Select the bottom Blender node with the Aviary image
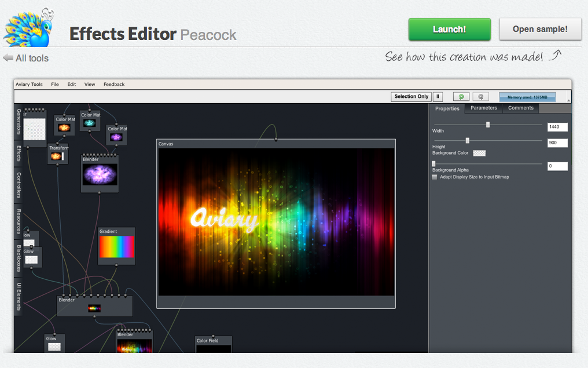Image resolution: width=588 pixels, height=368 pixels. click(134, 342)
